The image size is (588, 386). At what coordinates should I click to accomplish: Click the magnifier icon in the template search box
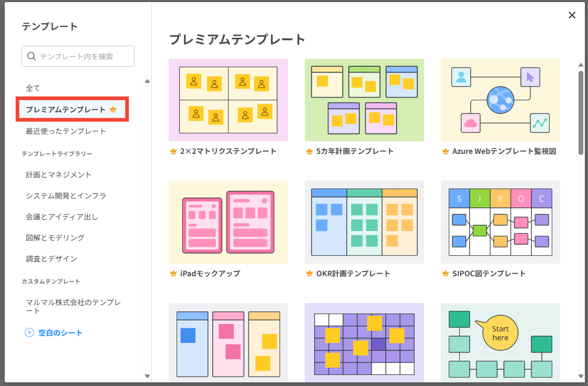point(31,56)
